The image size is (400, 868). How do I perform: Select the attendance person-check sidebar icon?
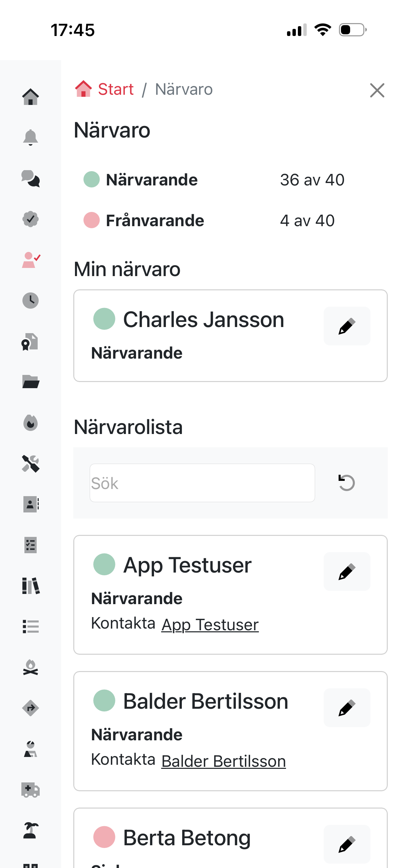(31, 260)
